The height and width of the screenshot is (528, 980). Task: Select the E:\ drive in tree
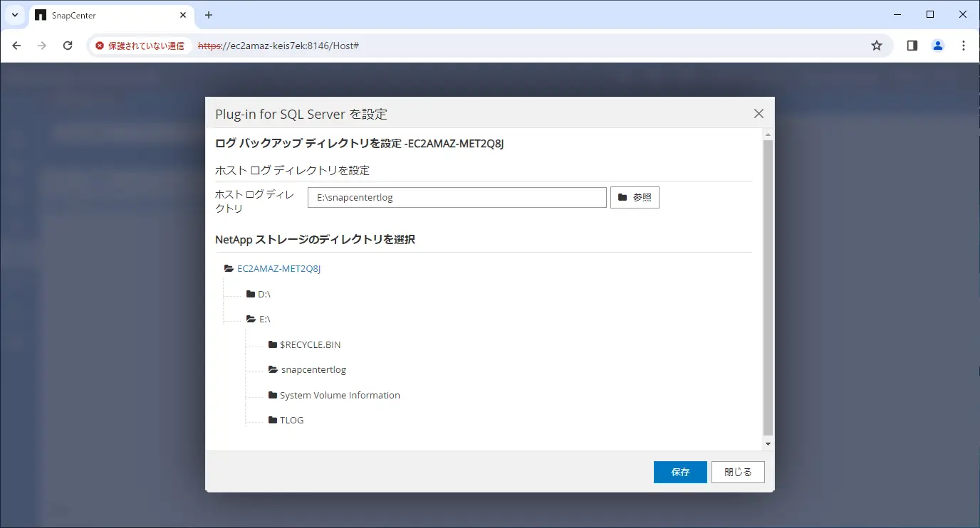pyautogui.click(x=265, y=320)
